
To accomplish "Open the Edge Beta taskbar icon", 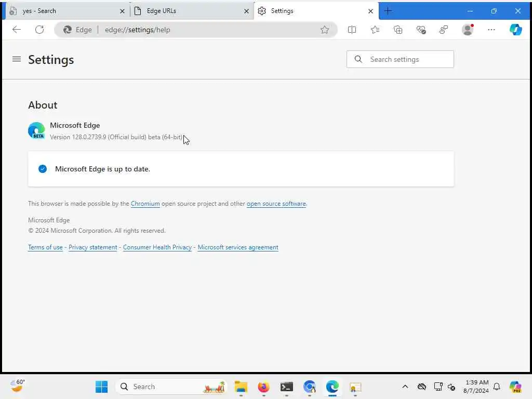I will [x=332, y=387].
